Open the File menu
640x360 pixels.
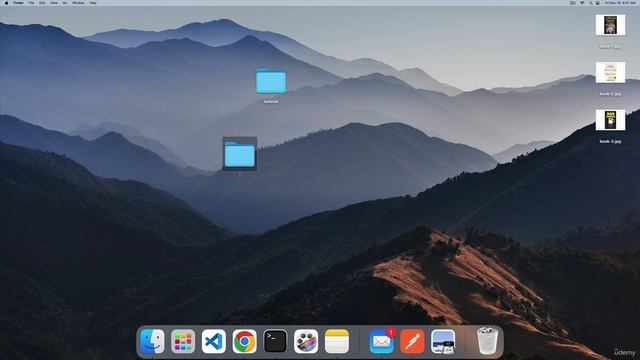pyautogui.click(x=31, y=3)
